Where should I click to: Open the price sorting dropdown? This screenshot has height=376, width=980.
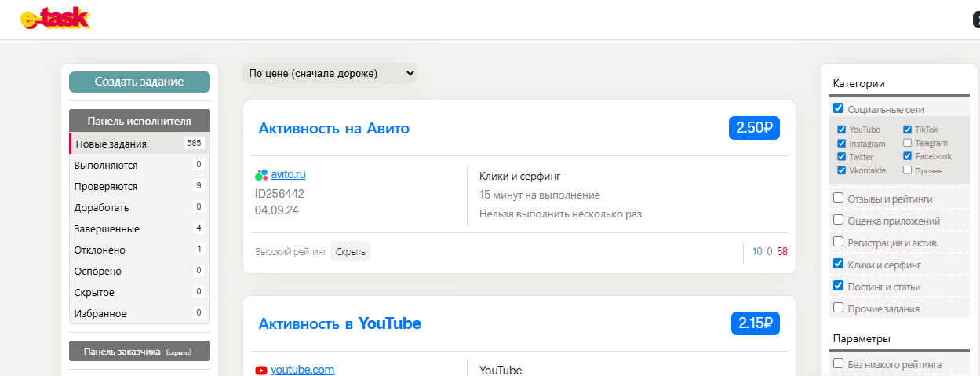330,74
